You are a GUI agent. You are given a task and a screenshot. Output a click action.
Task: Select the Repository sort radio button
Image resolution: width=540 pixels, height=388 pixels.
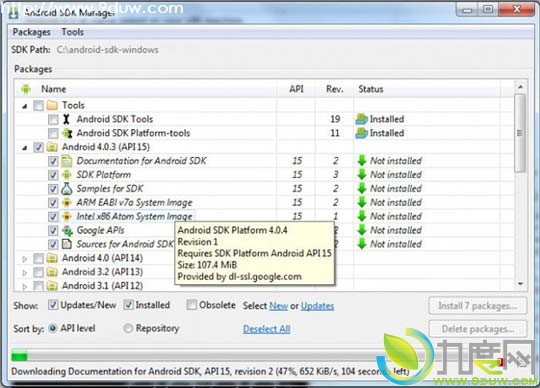pyautogui.click(x=128, y=328)
